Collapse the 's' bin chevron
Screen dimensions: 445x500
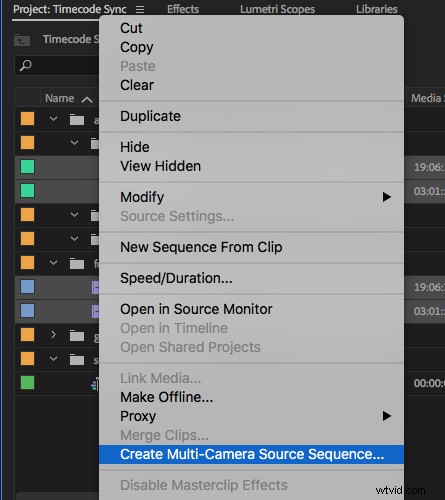coord(53,359)
